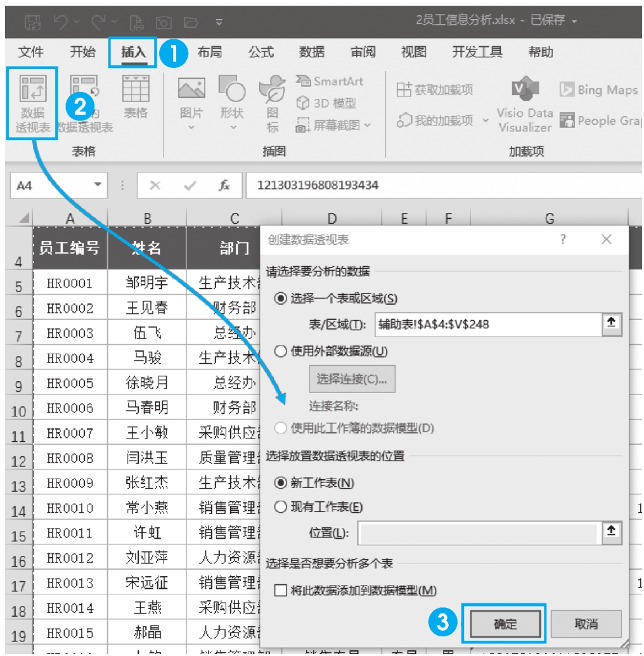Click the 表/区域 range input field
644x656 pixels.
pyautogui.click(x=488, y=325)
